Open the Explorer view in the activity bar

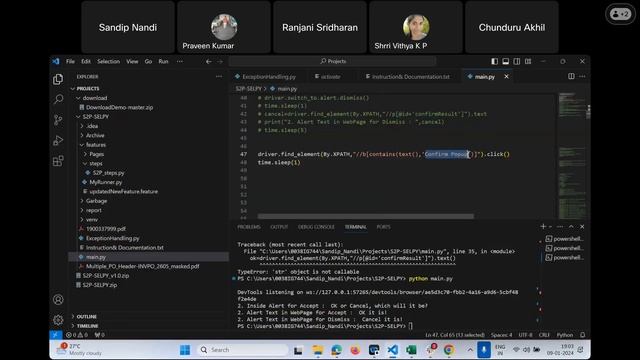point(58,79)
